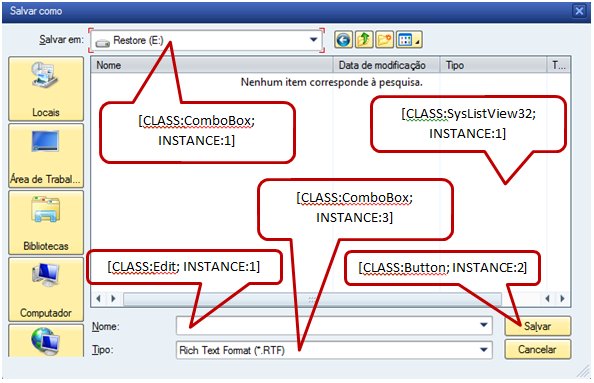594x383 pixels.
Task: Open the view options menu icon
Action: pos(409,39)
